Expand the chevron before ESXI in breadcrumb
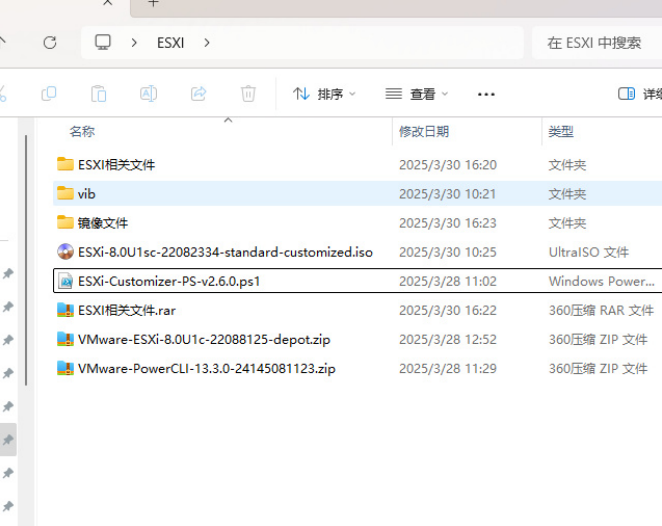662x526 pixels. point(134,43)
